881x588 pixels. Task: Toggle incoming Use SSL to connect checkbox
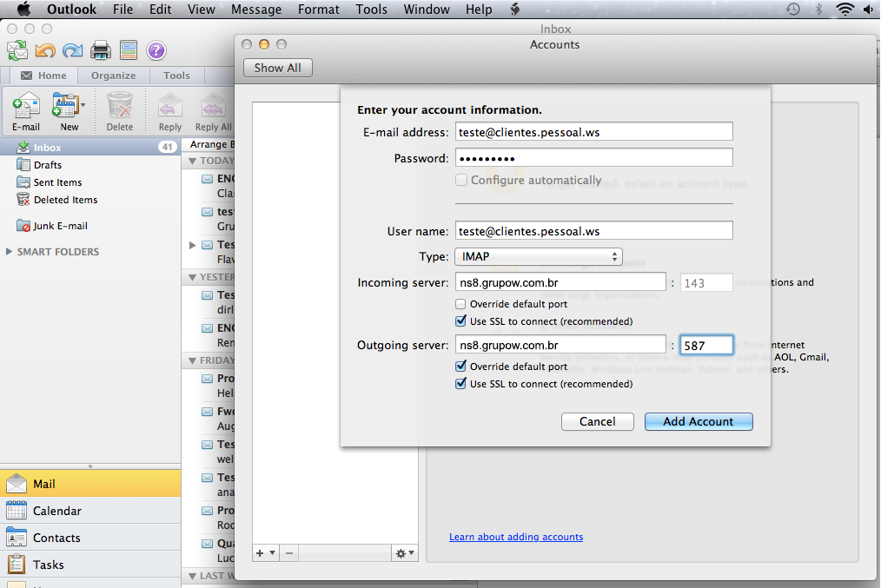pos(460,321)
